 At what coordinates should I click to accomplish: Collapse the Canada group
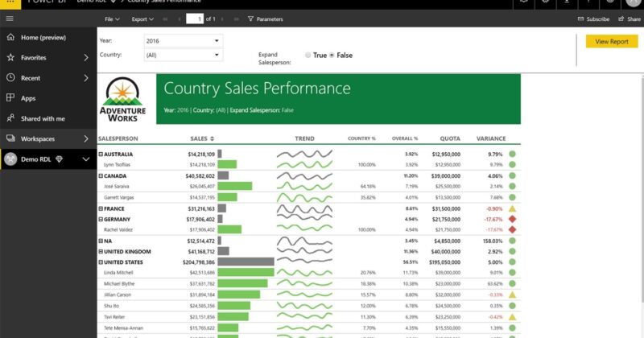point(101,175)
